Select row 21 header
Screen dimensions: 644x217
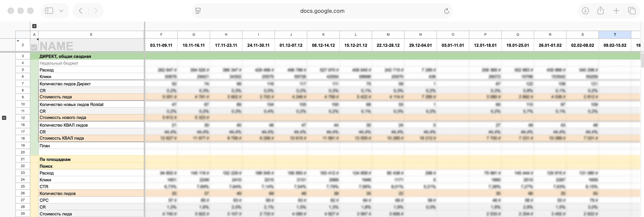click(23, 159)
